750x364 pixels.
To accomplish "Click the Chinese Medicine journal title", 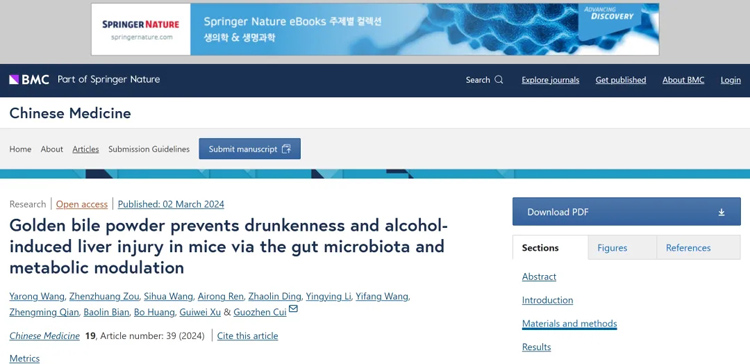I will pyautogui.click(x=70, y=113).
